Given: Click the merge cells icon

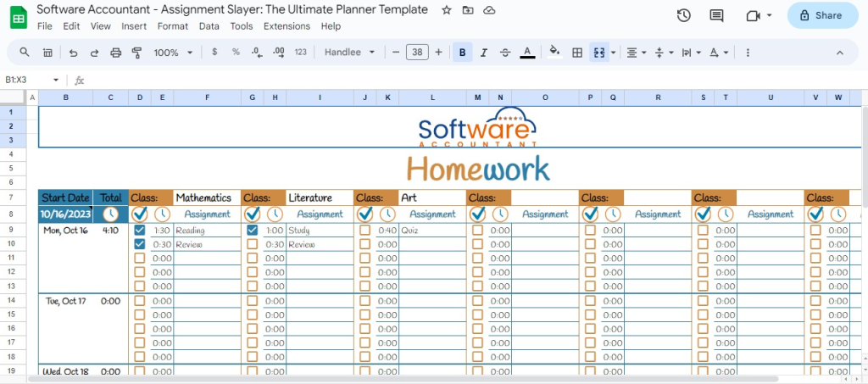Looking at the screenshot, I should 598,53.
